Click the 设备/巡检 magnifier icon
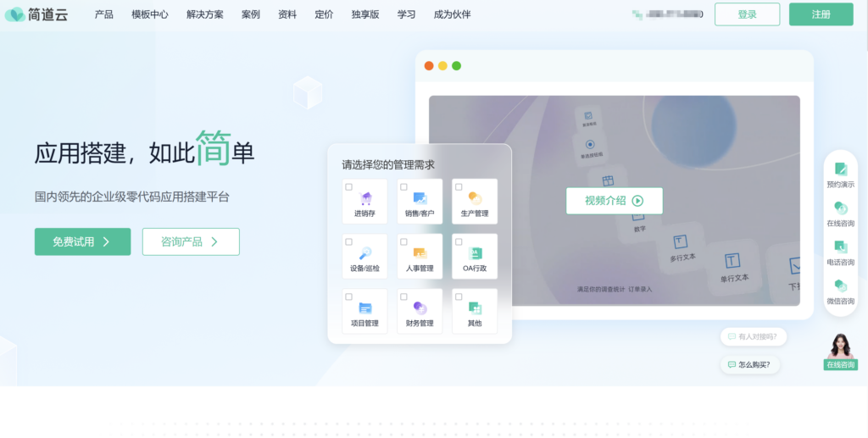Screen dimensions: 868x438 tap(364, 252)
